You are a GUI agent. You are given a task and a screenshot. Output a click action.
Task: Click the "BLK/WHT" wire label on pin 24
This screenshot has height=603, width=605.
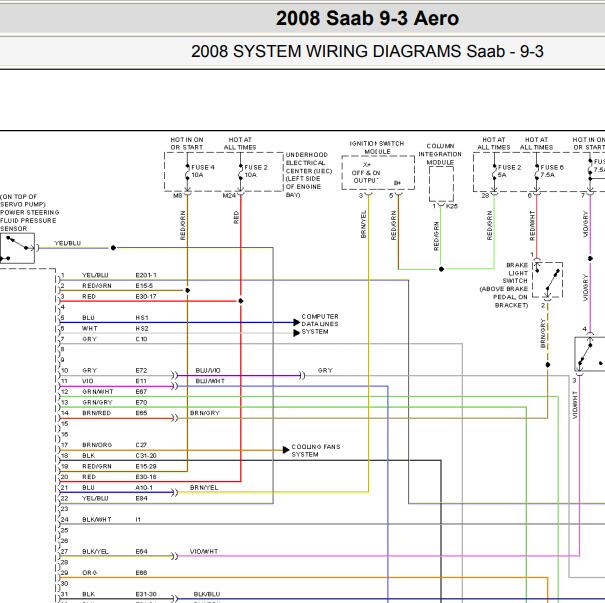97,519
